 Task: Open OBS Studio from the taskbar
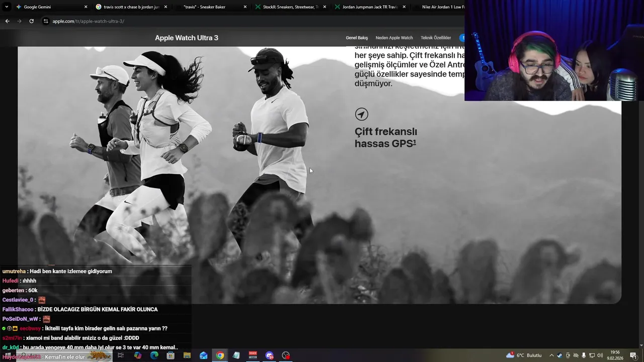point(286,355)
